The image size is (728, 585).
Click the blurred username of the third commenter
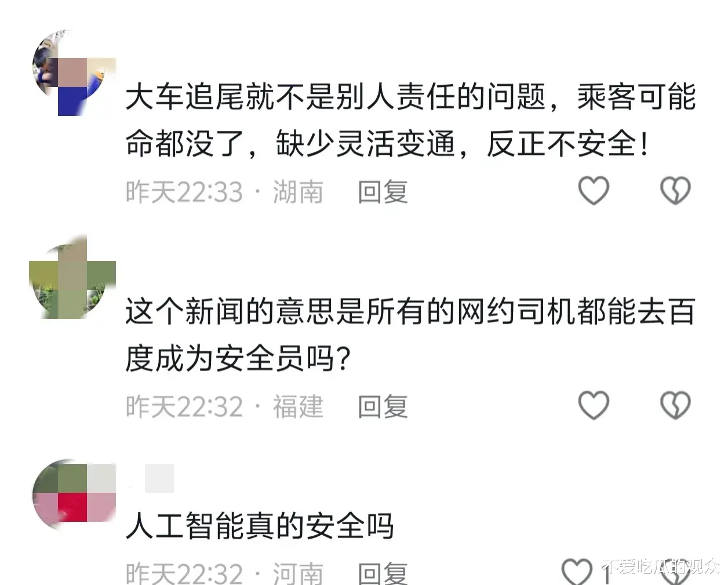(152, 479)
